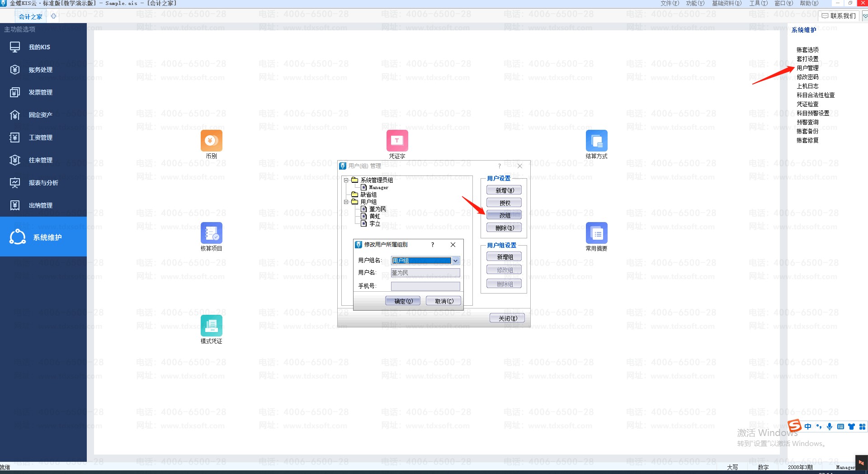Select user 董为民 in the tree
This screenshot has height=474, width=868.
(x=377, y=209)
